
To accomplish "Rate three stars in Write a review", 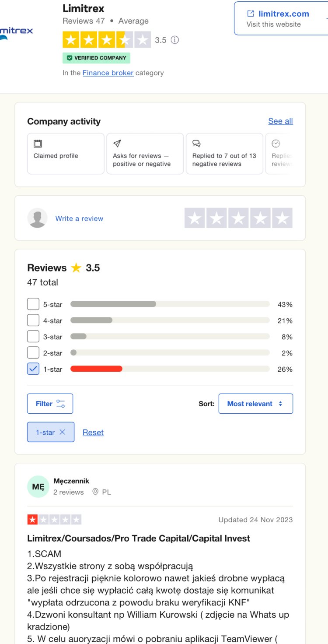I will coord(238,218).
